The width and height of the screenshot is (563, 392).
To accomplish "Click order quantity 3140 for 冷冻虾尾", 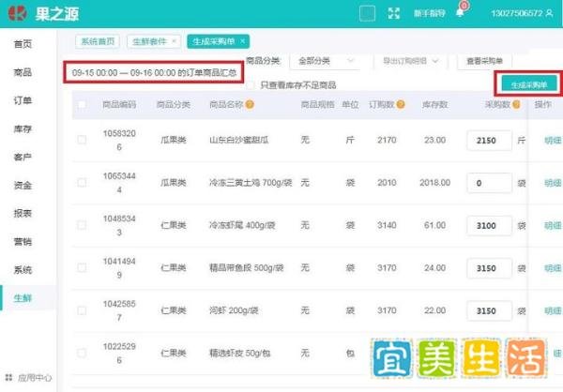I will (x=387, y=225).
